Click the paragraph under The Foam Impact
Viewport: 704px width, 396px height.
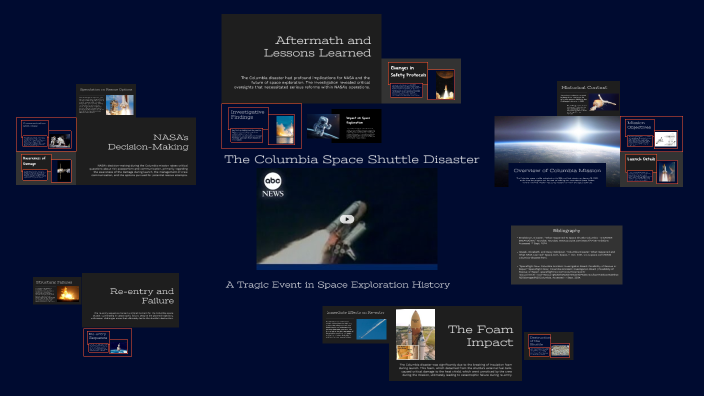(455, 370)
